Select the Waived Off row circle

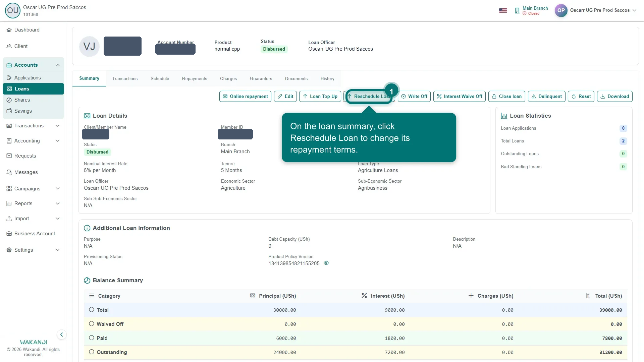click(x=91, y=324)
